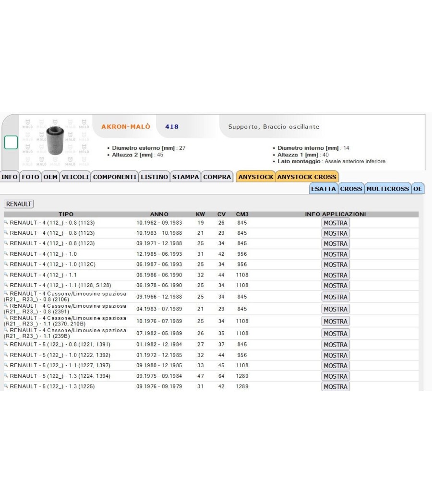Click MOSTRA for Renault 4 Cassone 1.1 (239B)
Viewport: 432px width, 504px height.
[336, 333]
